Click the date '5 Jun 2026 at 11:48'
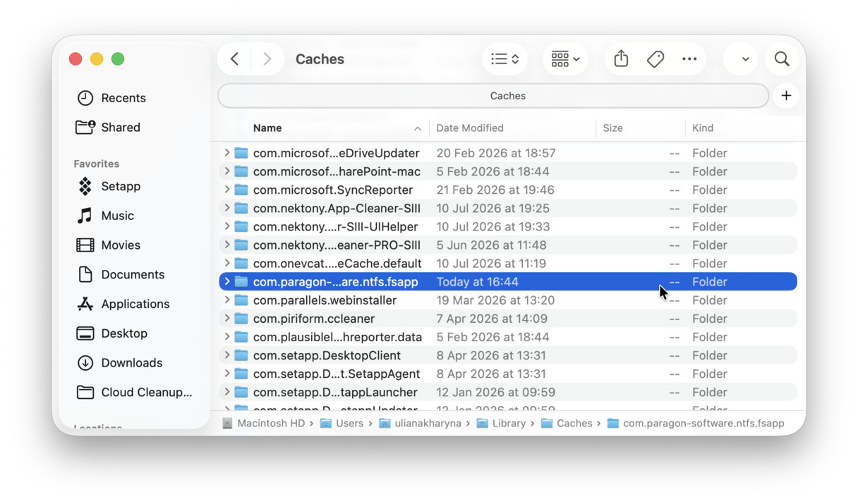 tap(491, 245)
